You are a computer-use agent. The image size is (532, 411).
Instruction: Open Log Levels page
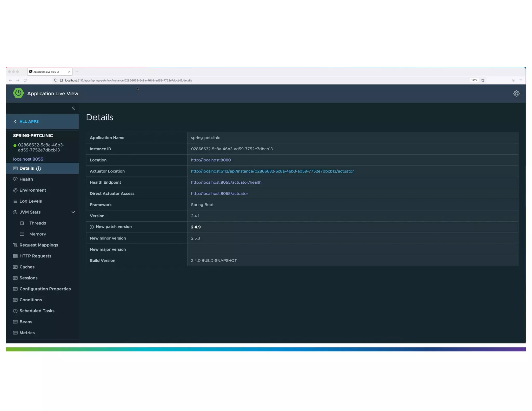click(31, 201)
